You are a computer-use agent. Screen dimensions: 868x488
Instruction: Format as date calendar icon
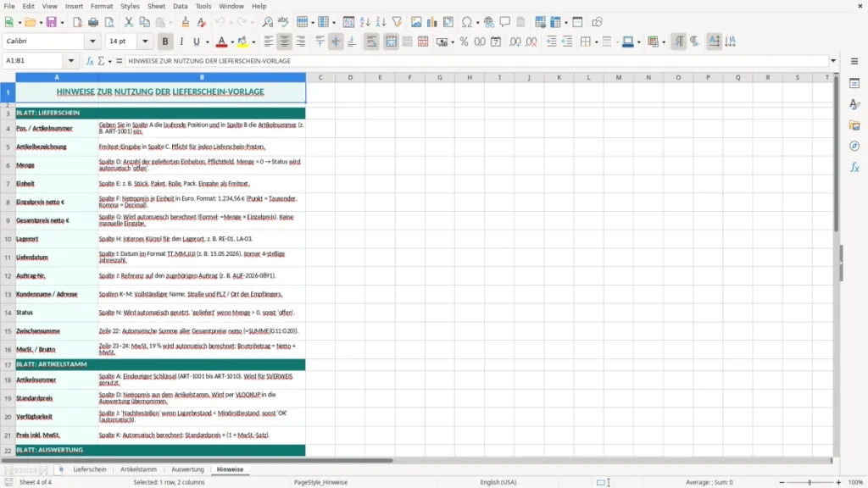(x=496, y=42)
